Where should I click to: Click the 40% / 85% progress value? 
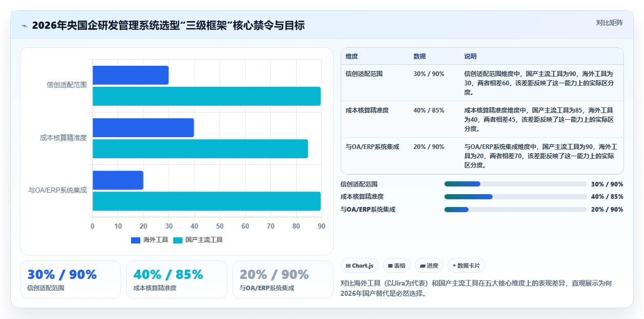pyautogui.click(x=607, y=197)
